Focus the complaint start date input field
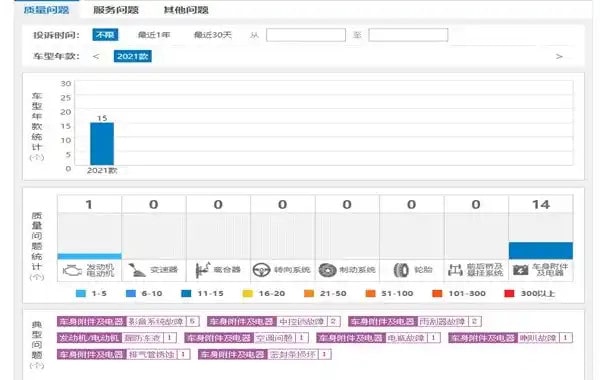The image size is (600, 380). click(x=306, y=35)
